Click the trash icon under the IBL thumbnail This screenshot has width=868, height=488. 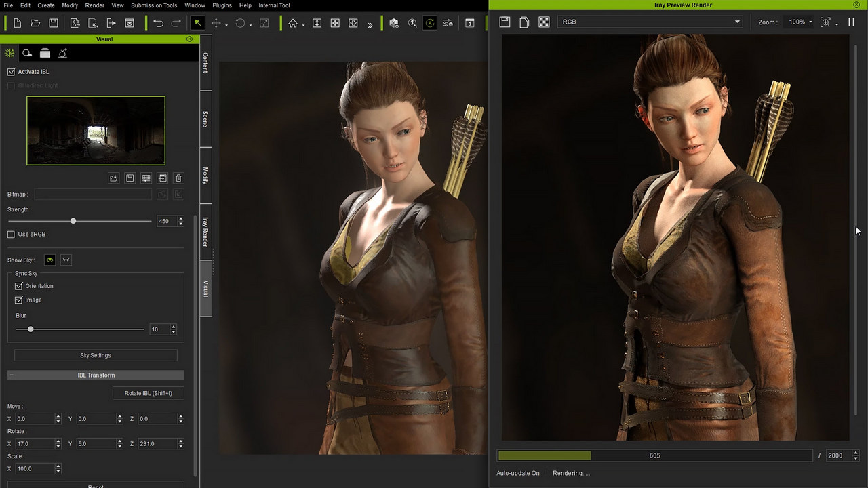point(178,178)
